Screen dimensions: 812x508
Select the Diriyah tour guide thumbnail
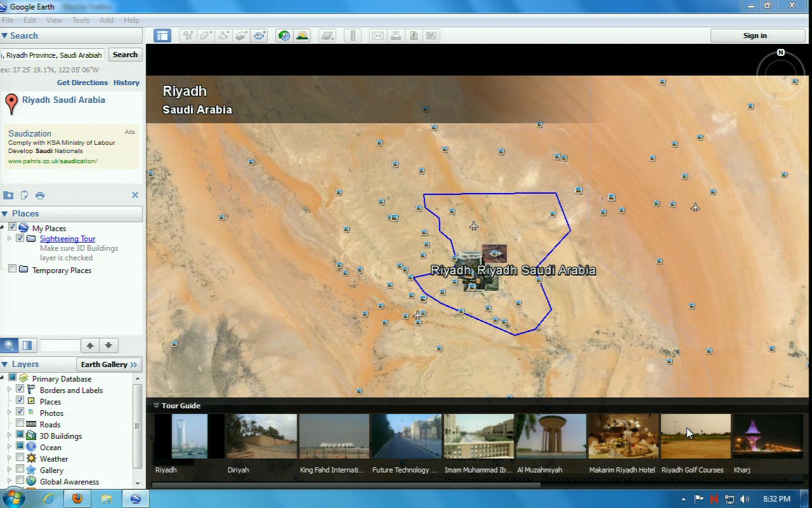pyautogui.click(x=261, y=437)
